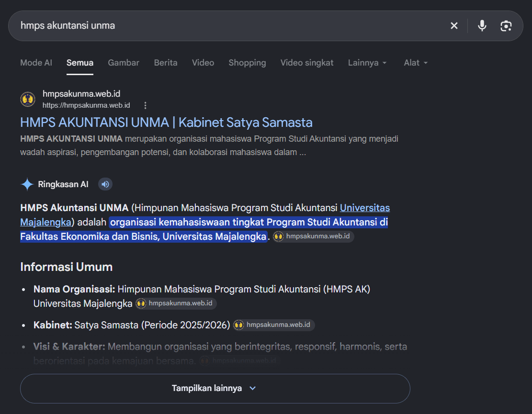Open the Video singkat tab
This screenshot has width=532, height=414.
(x=307, y=63)
